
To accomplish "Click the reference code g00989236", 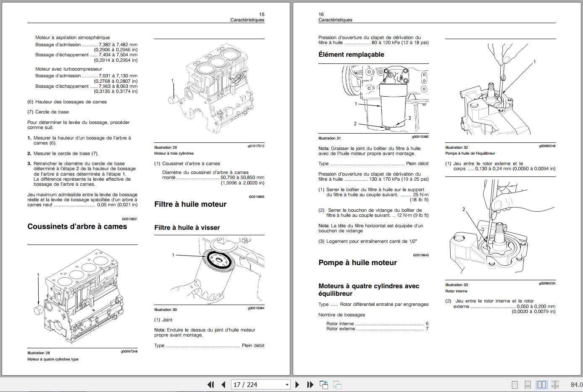I will click(x=547, y=284).
